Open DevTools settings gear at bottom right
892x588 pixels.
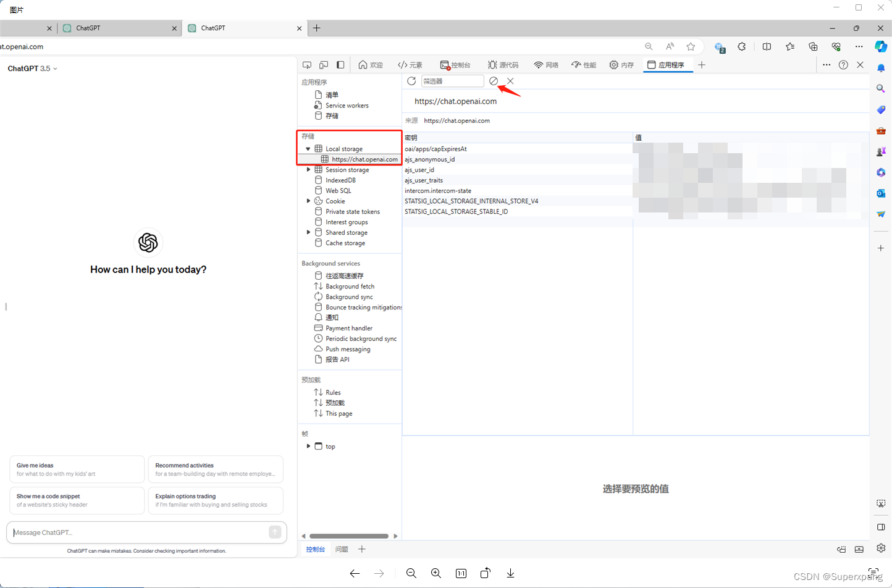click(x=881, y=548)
